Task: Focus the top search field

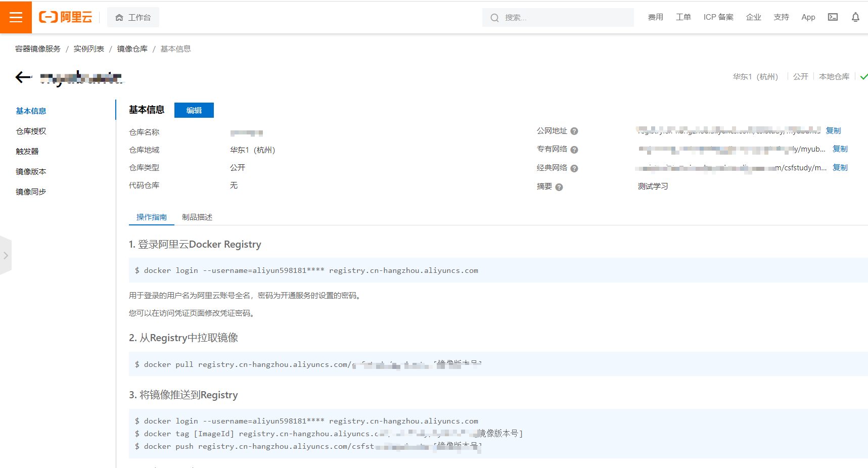Action: [x=558, y=17]
